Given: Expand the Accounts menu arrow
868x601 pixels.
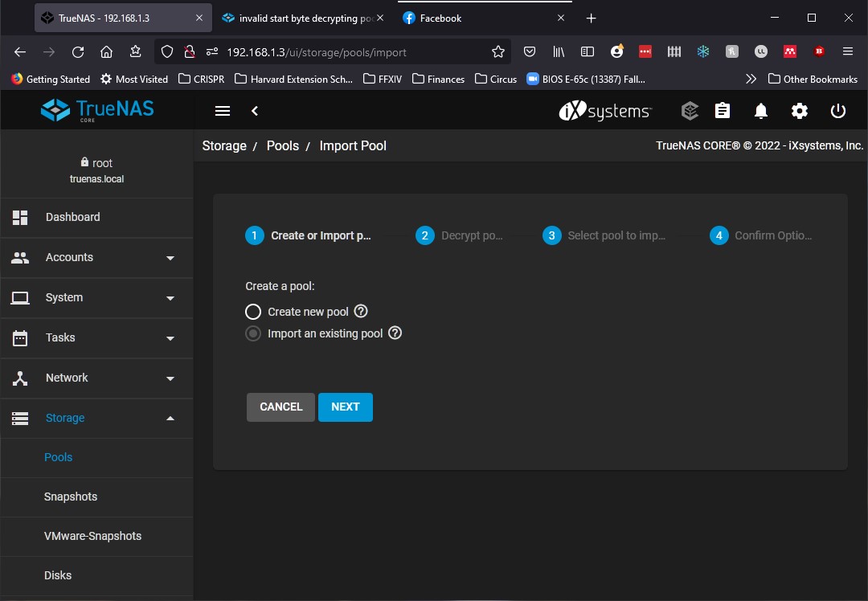Looking at the screenshot, I should pyautogui.click(x=170, y=258).
